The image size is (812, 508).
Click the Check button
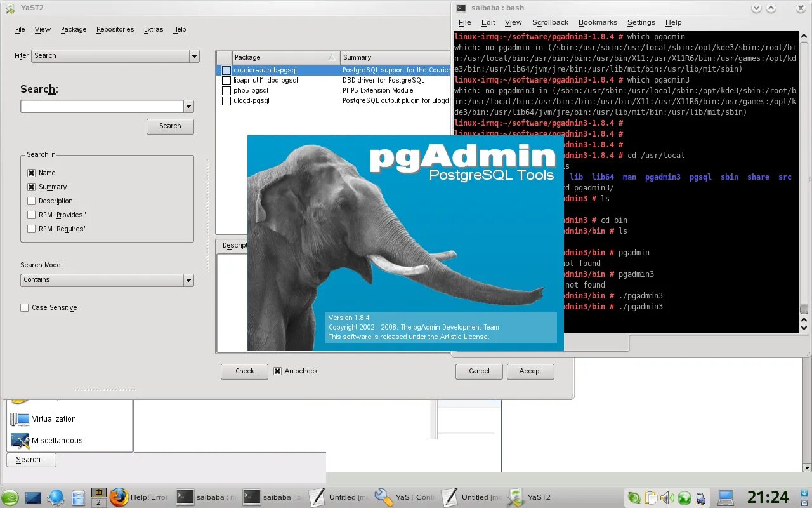[x=244, y=371]
